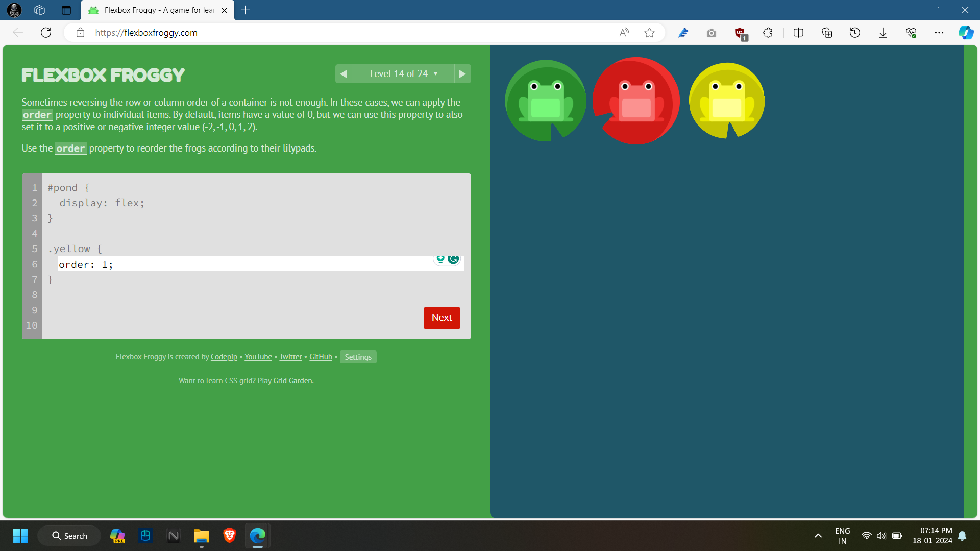980x551 pixels.
Task: Open the Copilot sidebar icon
Action: [x=965, y=33]
